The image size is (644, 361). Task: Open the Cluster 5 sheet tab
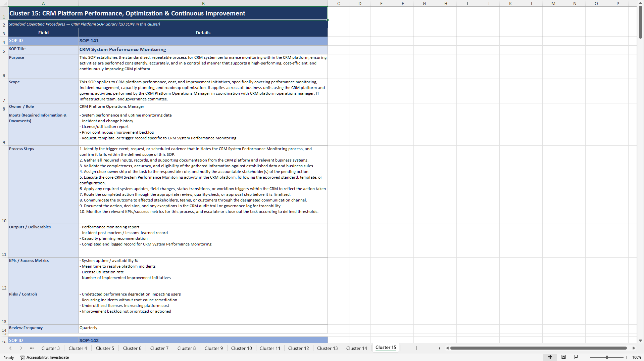pyautogui.click(x=105, y=348)
